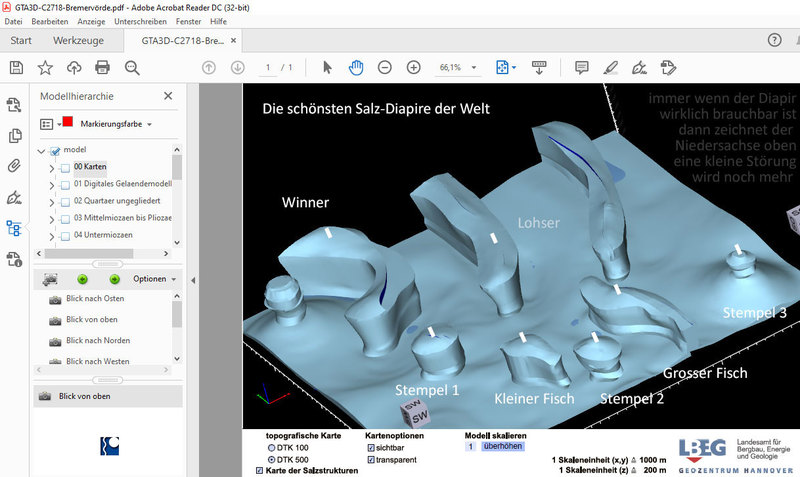Click the red Markierungsfarbe color swatch
The width and height of the screenshot is (800, 477).
point(68,123)
